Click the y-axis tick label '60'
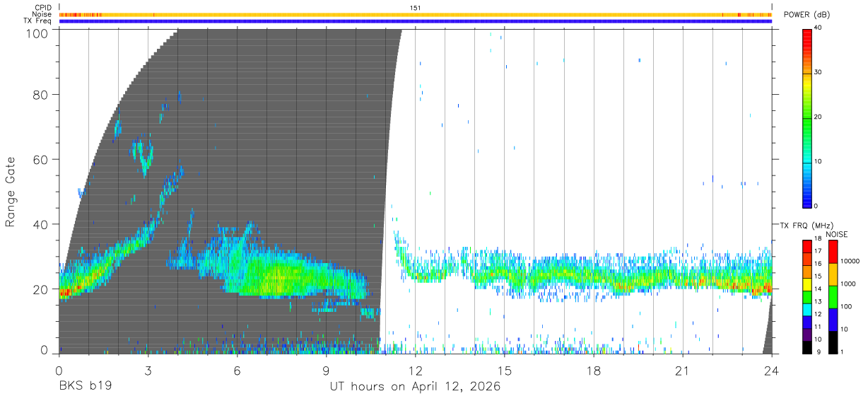 pyautogui.click(x=40, y=159)
